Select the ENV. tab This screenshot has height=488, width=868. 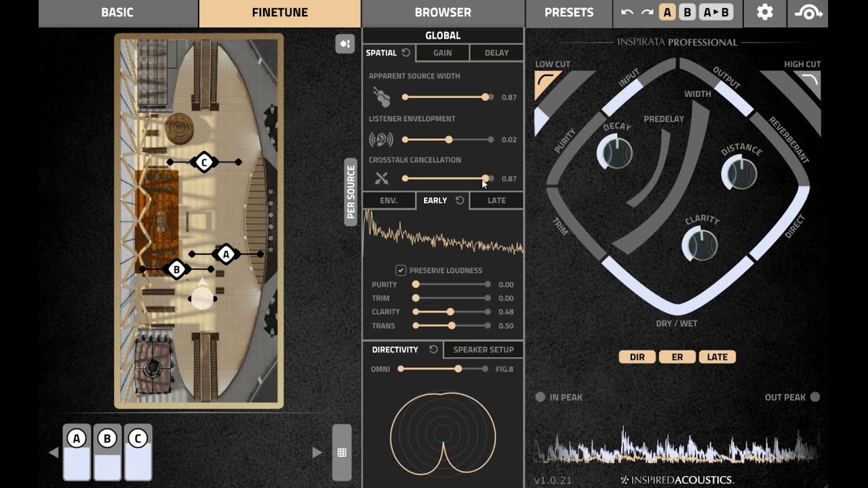(389, 201)
